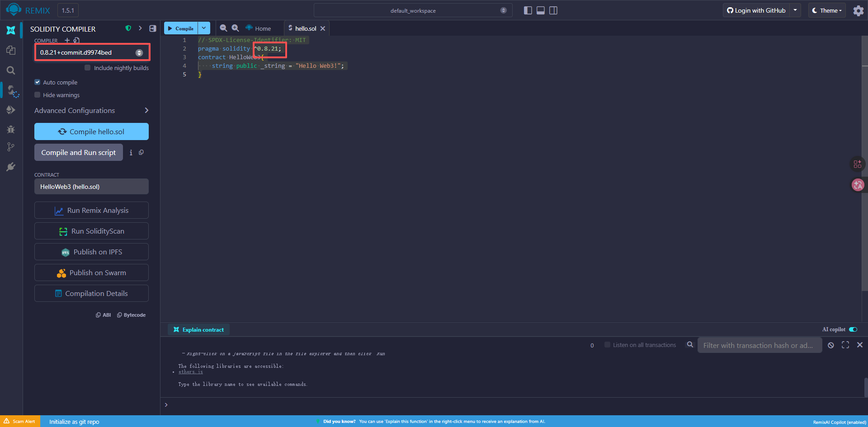868x427 pixels.
Task: Toggle right side panel layout icon
Action: coord(553,10)
